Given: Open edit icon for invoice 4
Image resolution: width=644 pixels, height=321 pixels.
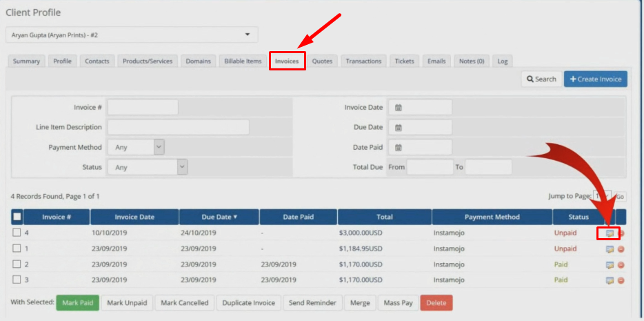Looking at the screenshot, I should (610, 233).
